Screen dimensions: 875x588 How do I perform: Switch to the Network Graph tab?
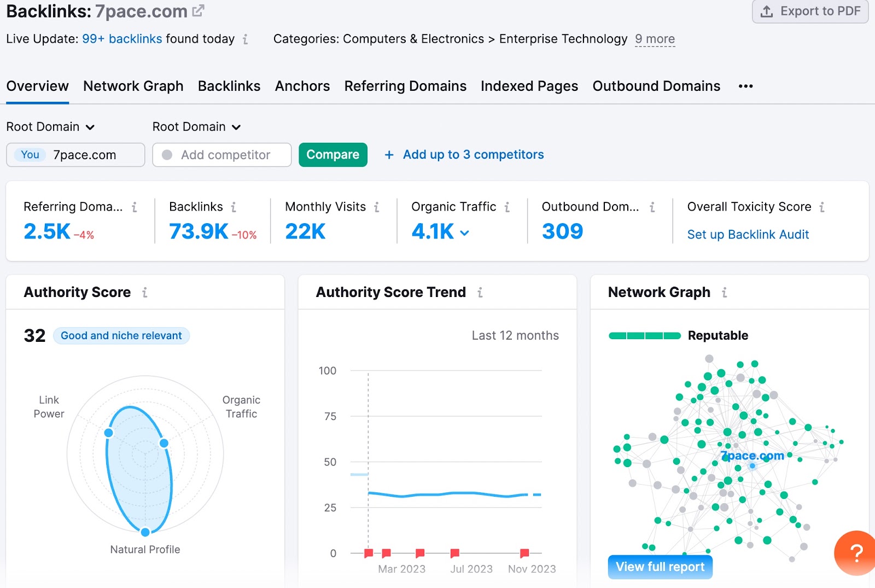(133, 86)
